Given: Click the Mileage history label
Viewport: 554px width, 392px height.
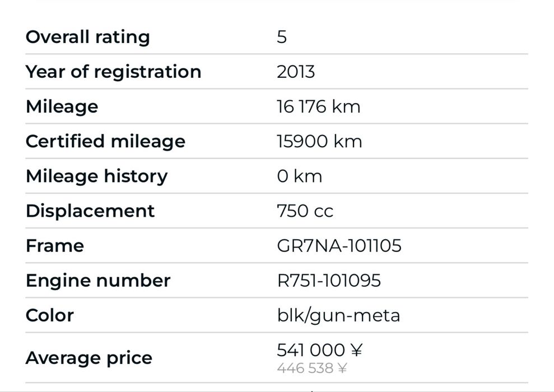Looking at the screenshot, I should coord(96,176).
